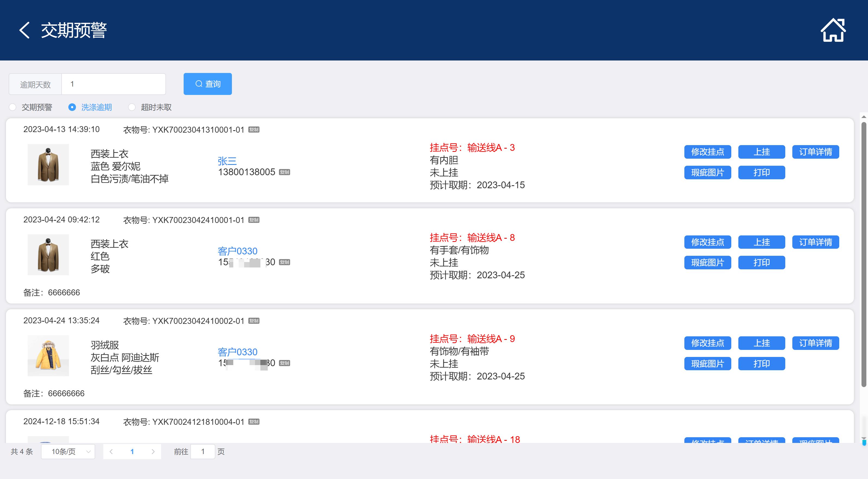Click the 逾期天数 input field
868x479 pixels.
pyautogui.click(x=114, y=84)
